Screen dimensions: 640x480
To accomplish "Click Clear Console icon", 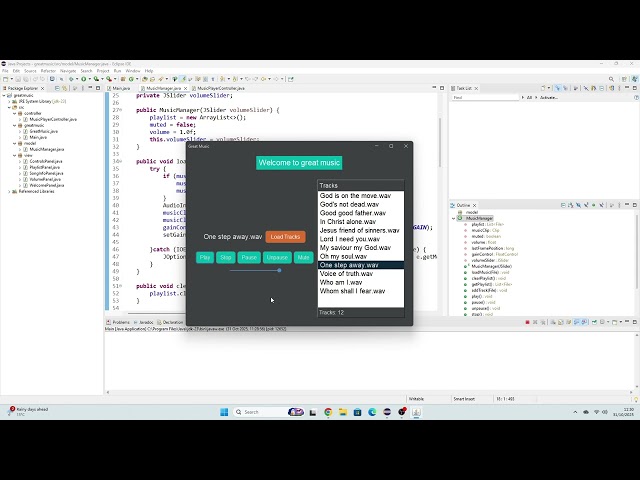I will pyautogui.click(x=553, y=322).
